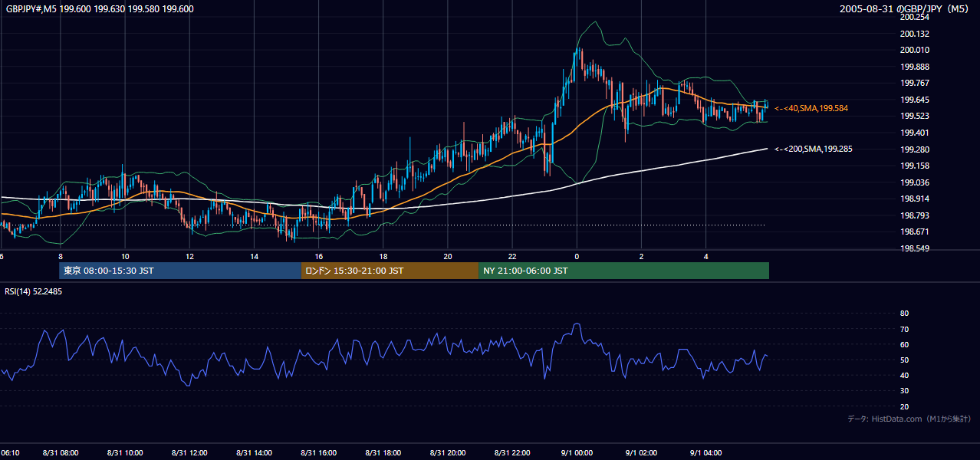Click hour mark 0 under price chart
The height and width of the screenshot is (460, 980).
click(577, 257)
